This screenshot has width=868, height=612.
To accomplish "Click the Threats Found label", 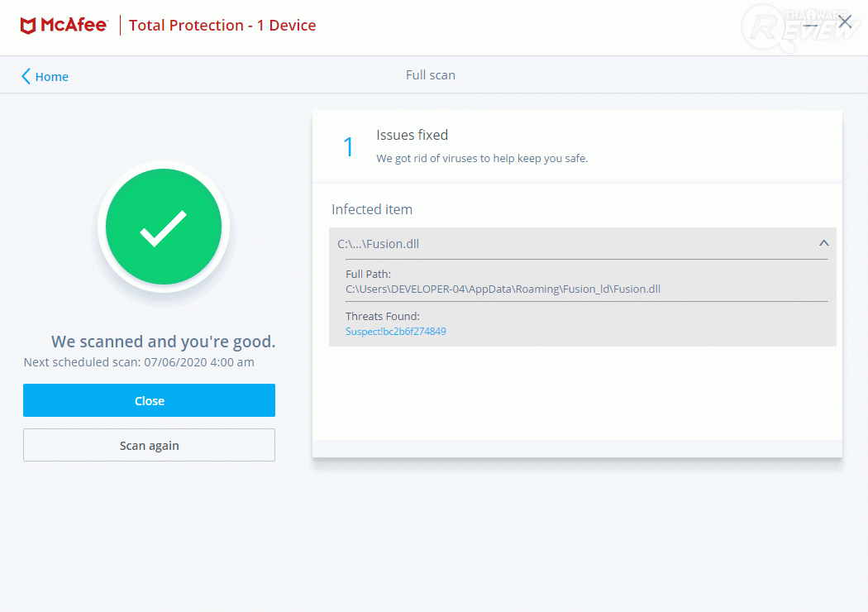I will 383,316.
